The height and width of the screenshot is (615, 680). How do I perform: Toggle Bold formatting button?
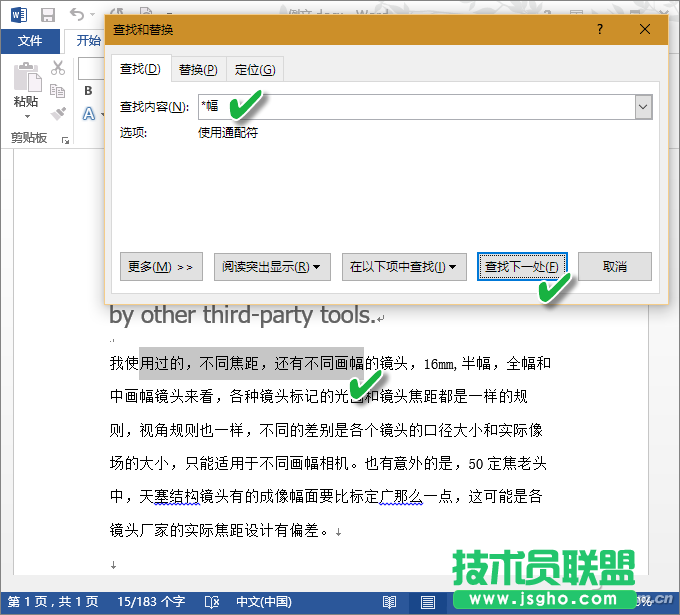[88, 91]
